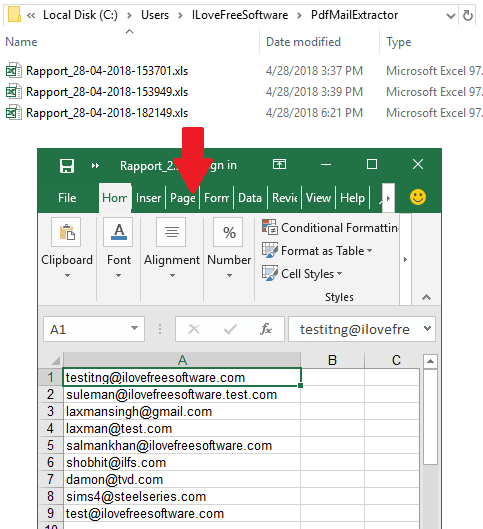This screenshot has height=529, width=483.
Task: Click the Select All corner triangle
Action: click(x=55, y=361)
